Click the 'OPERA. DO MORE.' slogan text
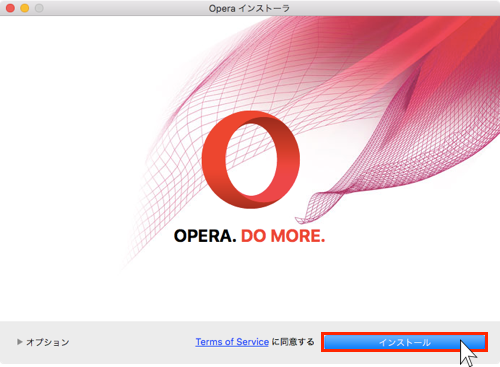The image size is (500, 367). pyautogui.click(x=249, y=236)
